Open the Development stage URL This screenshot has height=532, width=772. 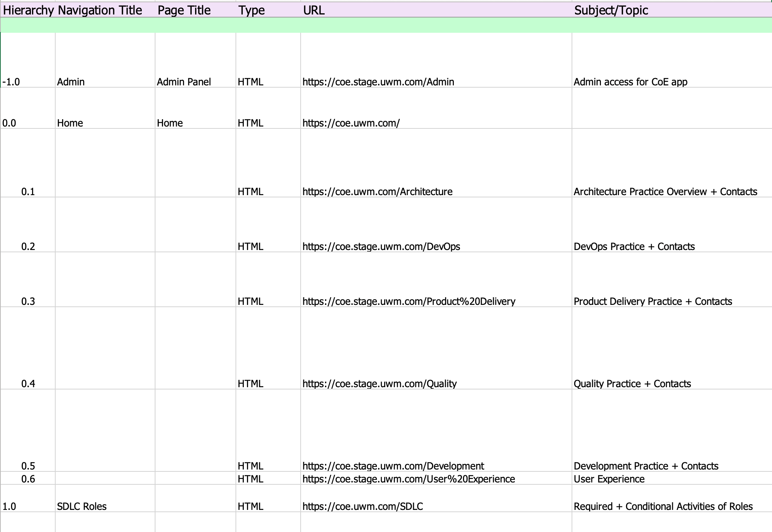(x=393, y=466)
